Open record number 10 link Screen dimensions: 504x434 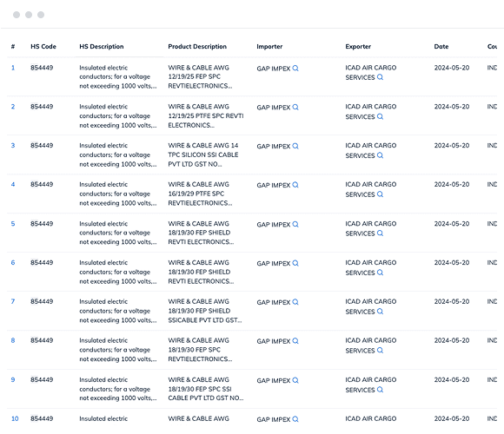(x=15, y=418)
